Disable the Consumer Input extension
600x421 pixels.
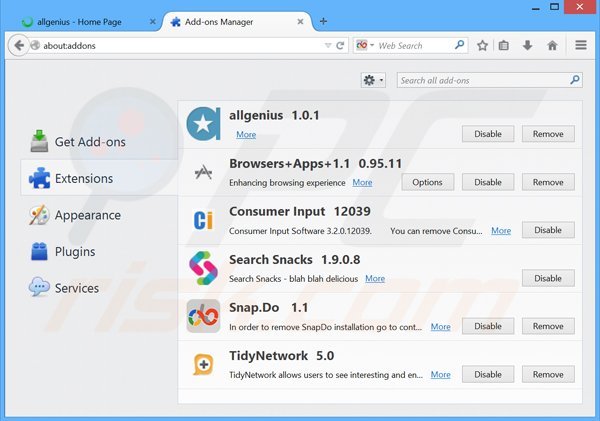click(x=548, y=230)
